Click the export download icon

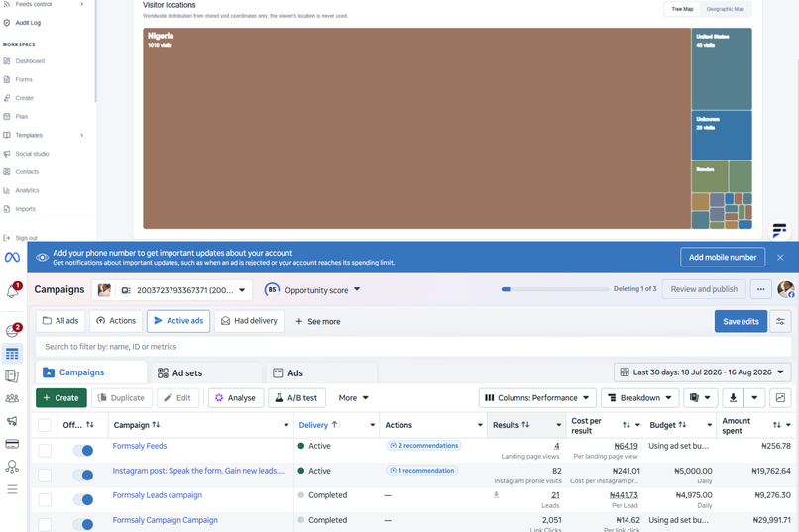coord(733,397)
